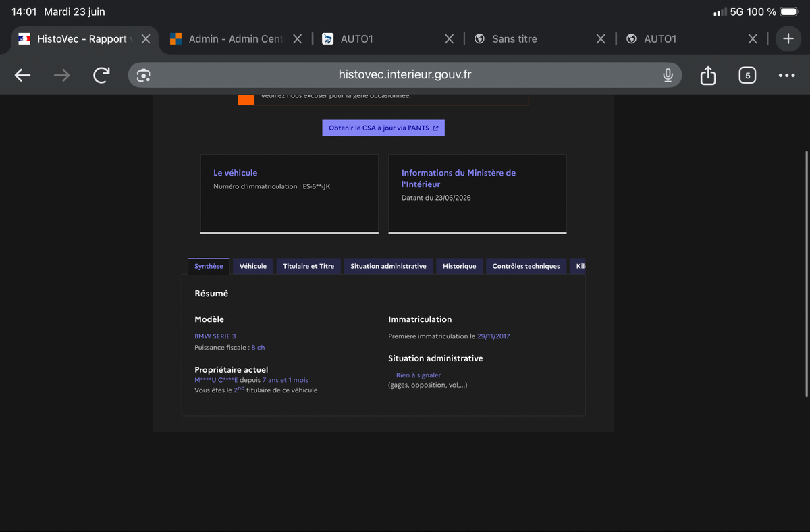810x532 pixels.
Task: Select the Contrôles techniques tab
Action: click(526, 266)
